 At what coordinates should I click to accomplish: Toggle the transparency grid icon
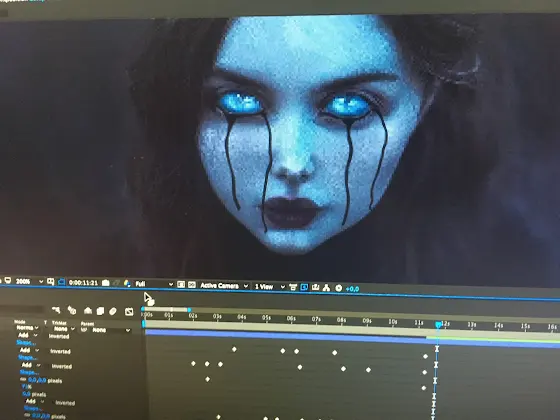tap(192, 285)
